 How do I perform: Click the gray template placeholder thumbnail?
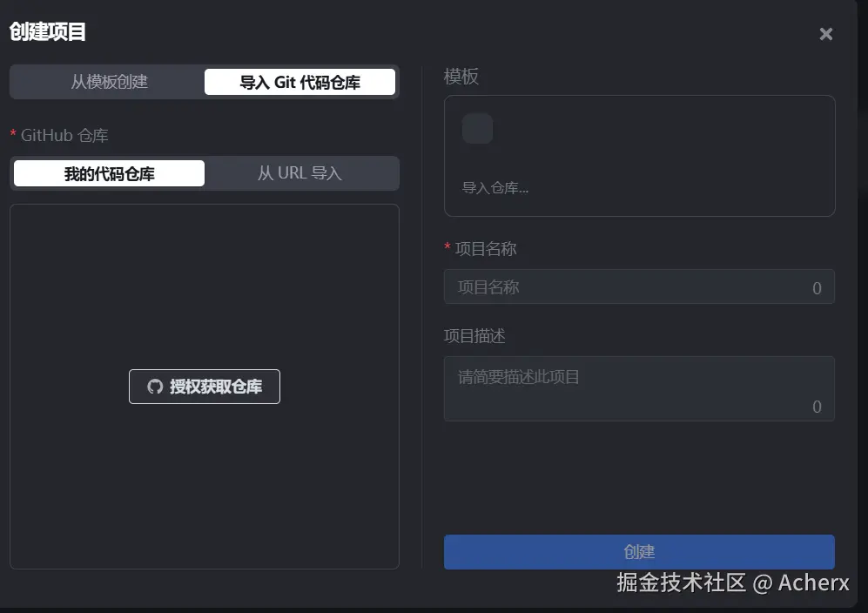(477, 128)
